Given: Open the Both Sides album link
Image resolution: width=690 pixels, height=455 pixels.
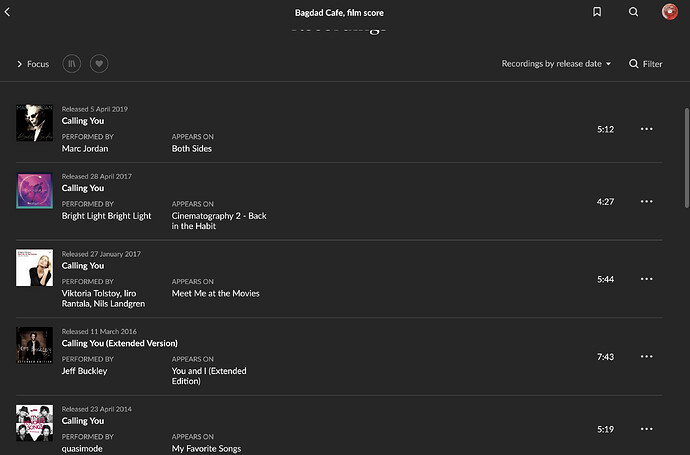Looking at the screenshot, I should [191, 149].
